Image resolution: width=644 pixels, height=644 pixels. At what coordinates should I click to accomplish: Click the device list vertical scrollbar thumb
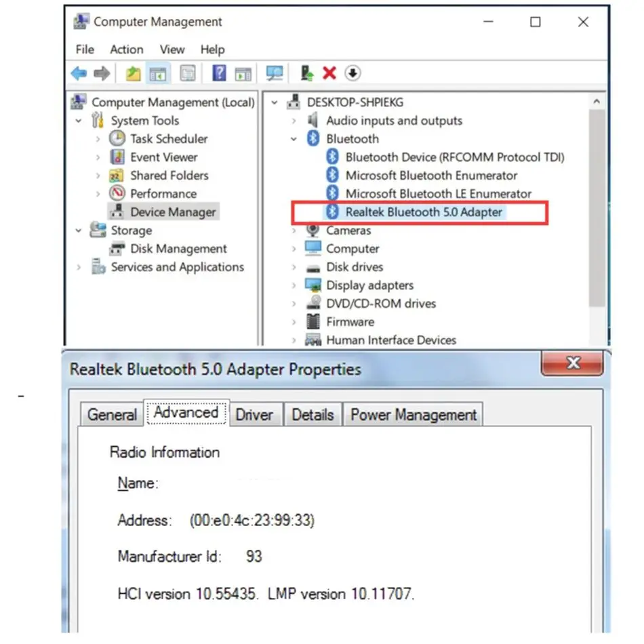597,208
